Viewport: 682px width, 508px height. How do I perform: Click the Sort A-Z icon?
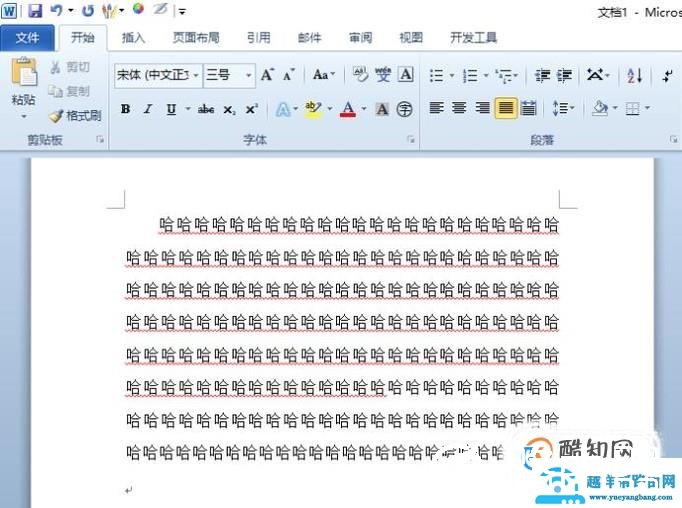(635, 76)
